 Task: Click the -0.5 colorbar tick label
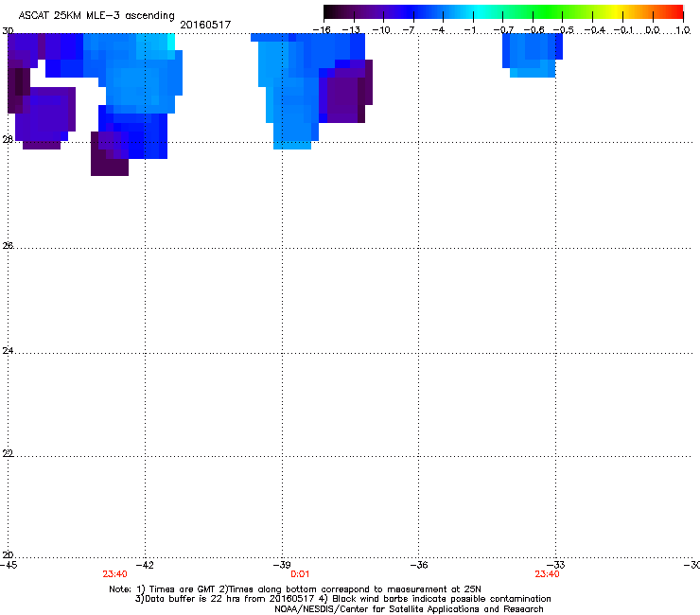564,30
